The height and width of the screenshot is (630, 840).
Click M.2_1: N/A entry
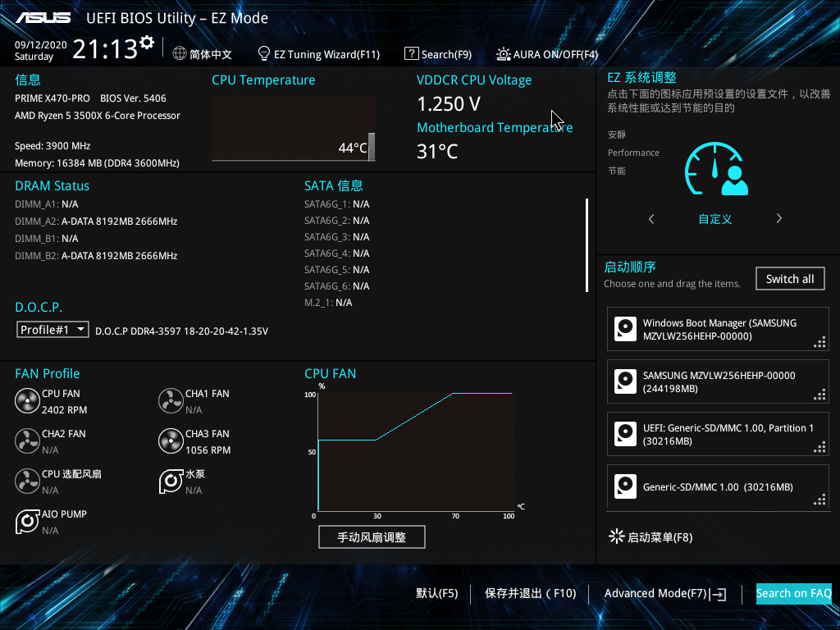(328, 303)
